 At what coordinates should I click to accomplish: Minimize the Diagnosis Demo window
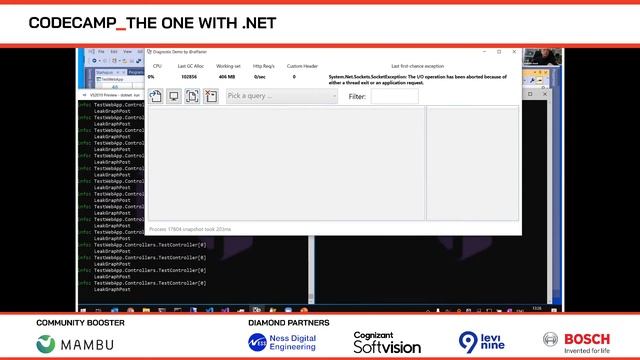(x=484, y=52)
